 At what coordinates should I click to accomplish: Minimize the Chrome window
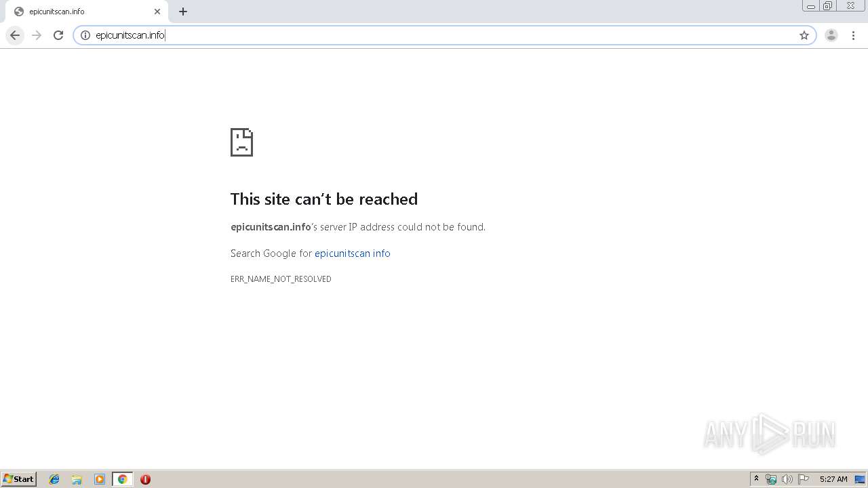811,6
